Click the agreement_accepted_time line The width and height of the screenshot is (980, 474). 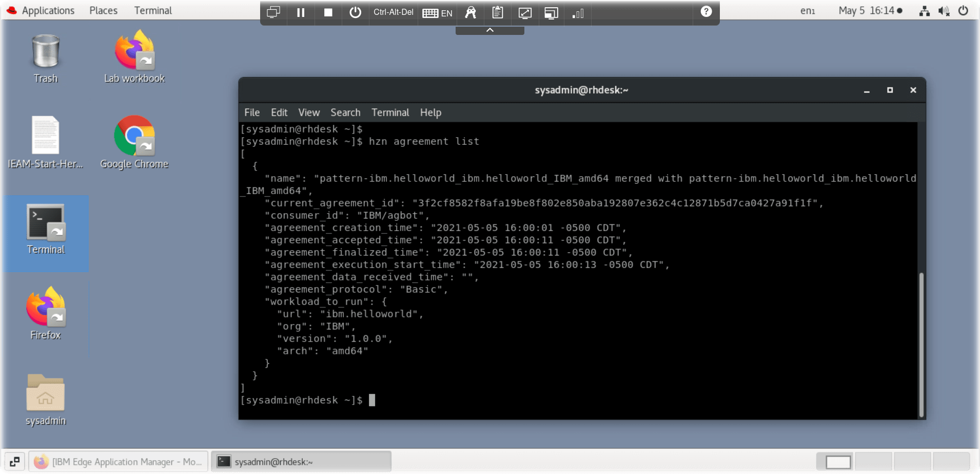point(445,240)
